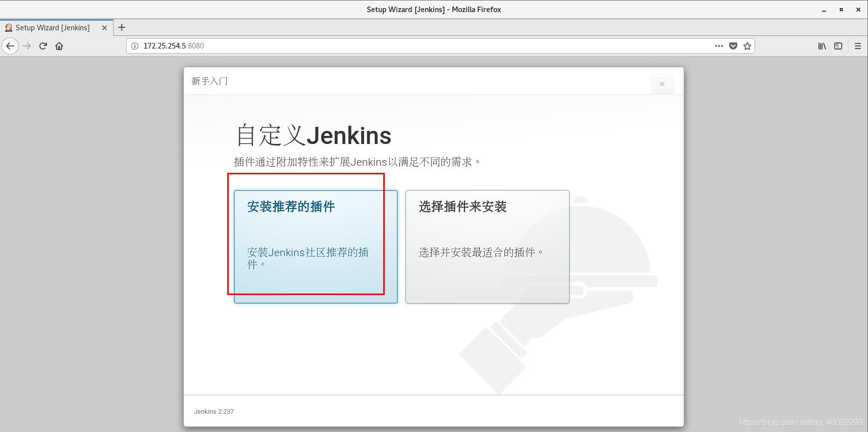Viewport: 868px width, 432px height.
Task: Close the Setup Wizard [Jenkins] tab
Action: (x=105, y=28)
